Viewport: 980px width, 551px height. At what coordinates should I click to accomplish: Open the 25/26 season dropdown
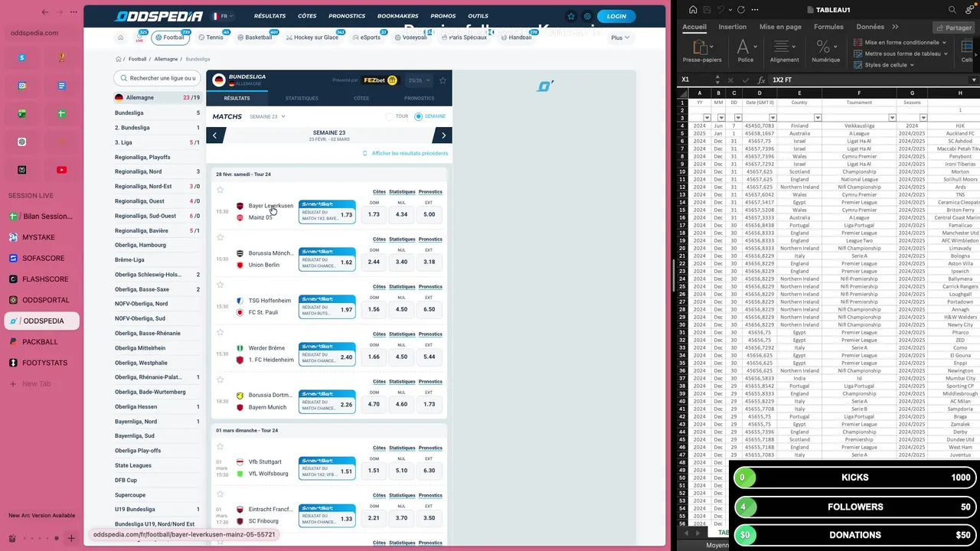[x=420, y=80]
